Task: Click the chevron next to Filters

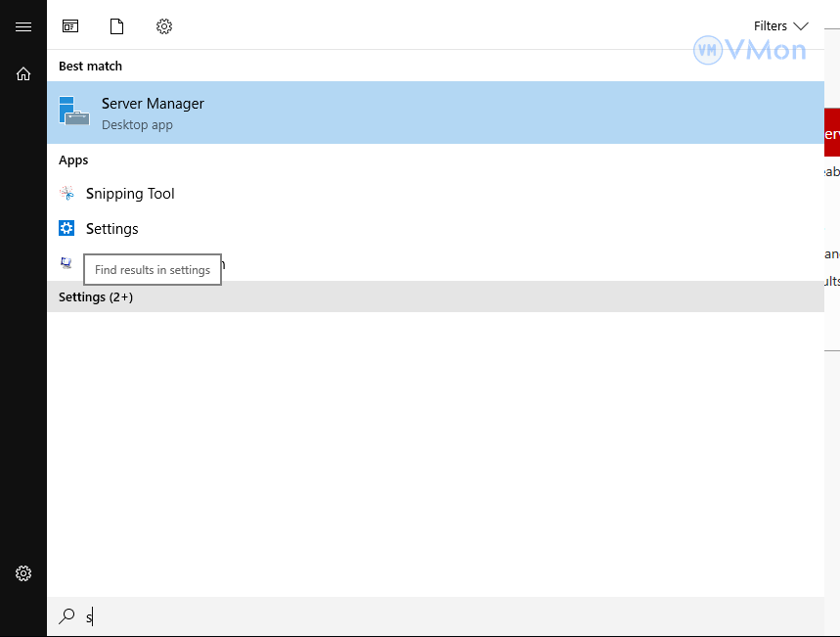Action: coord(801,26)
